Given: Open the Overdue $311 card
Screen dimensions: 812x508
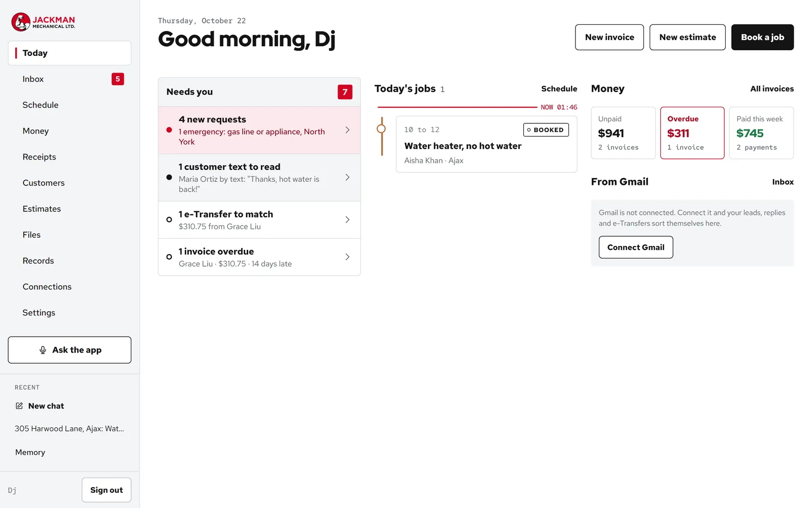Looking at the screenshot, I should (692, 133).
